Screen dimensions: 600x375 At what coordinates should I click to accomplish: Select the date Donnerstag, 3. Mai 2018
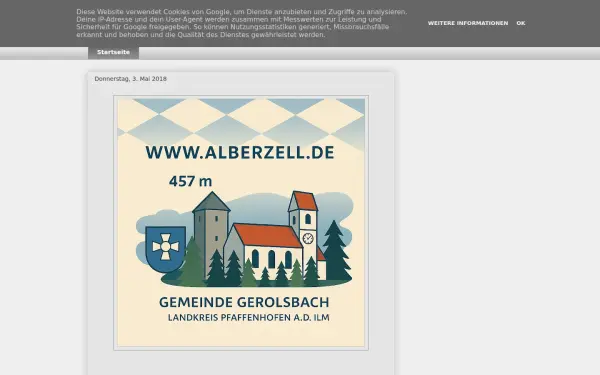(130, 79)
